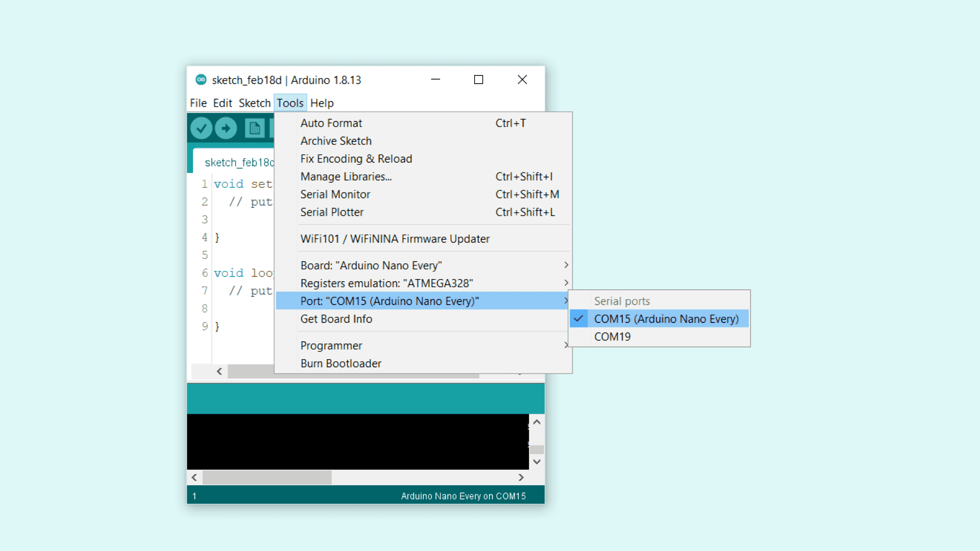Select the checked COM15 (Arduino Nano Every) port
This screenshot has height=551, width=980.
point(666,319)
